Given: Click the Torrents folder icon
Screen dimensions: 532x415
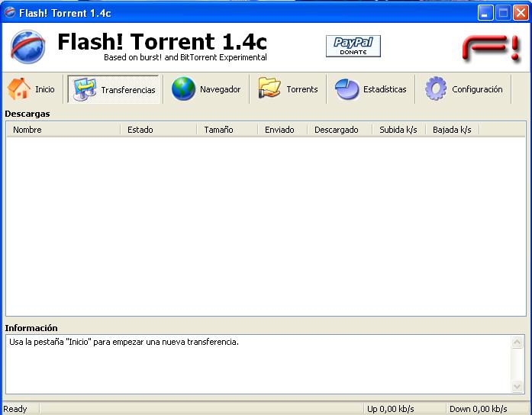Looking at the screenshot, I should (x=269, y=88).
